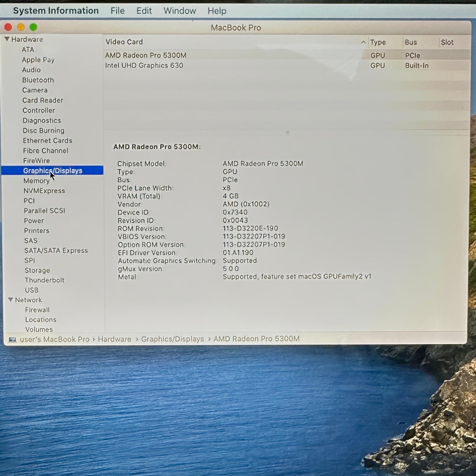Select Printers in the sidebar
The width and height of the screenshot is (476, 476).
pos(37,231)
